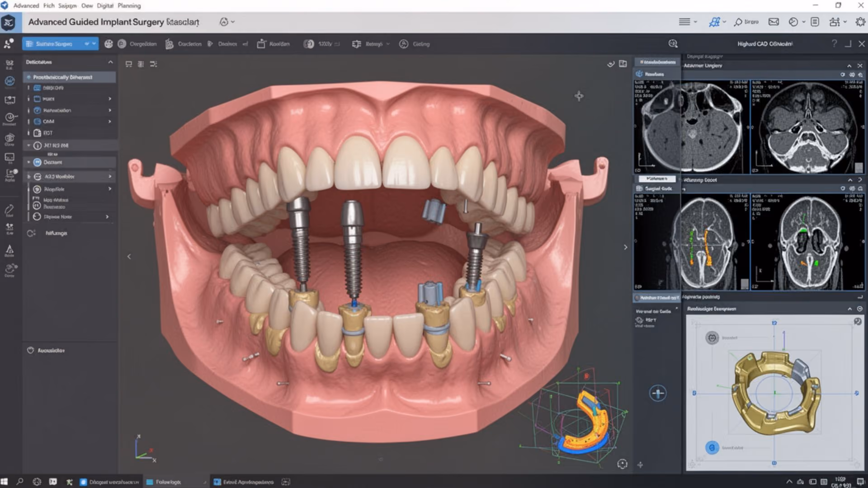Open the Planning menu
Image resolution: width=868 pixels, height=488 pixels.
click(129, 5)
